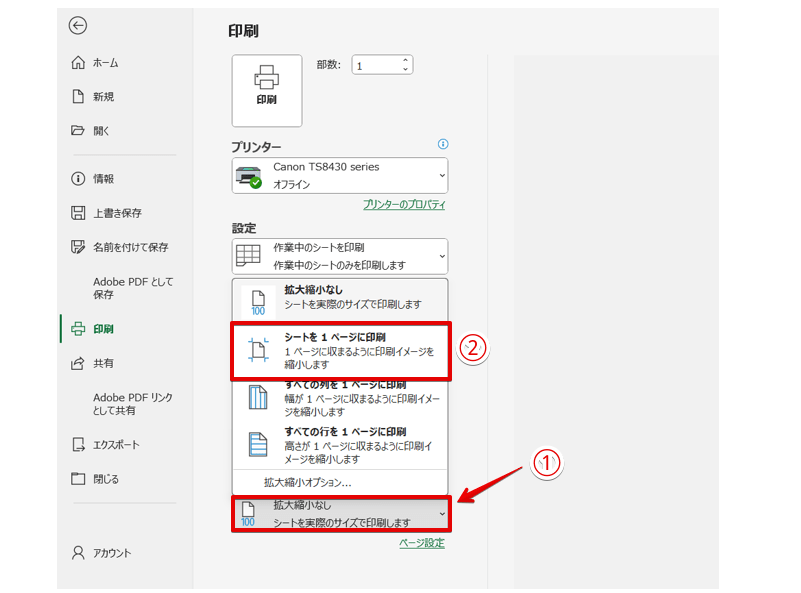Collapse the scaling dropdown at bottom
The height and width of the screenshot is (593, 801).
click(340, 514)
